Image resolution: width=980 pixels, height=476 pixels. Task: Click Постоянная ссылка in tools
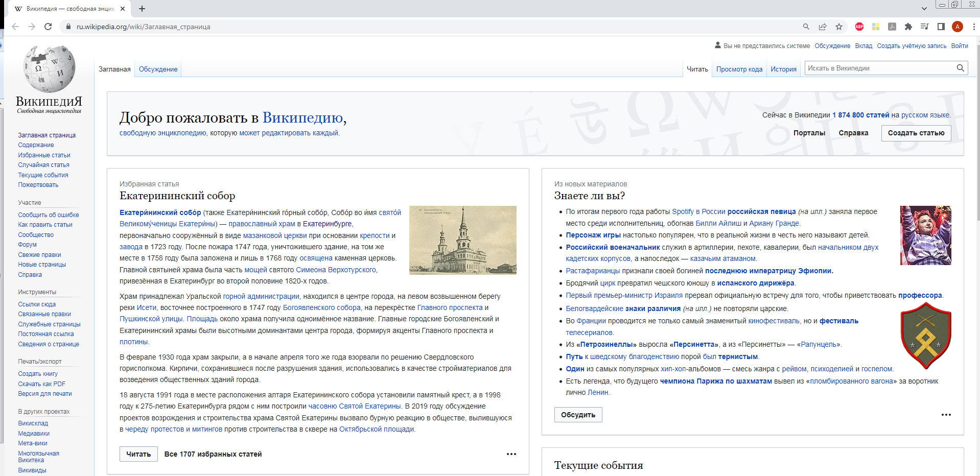click(46, 334)
